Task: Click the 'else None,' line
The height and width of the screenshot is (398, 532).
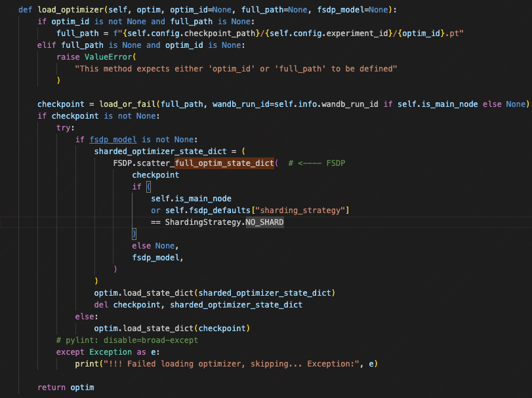Action: pos(155,245)
